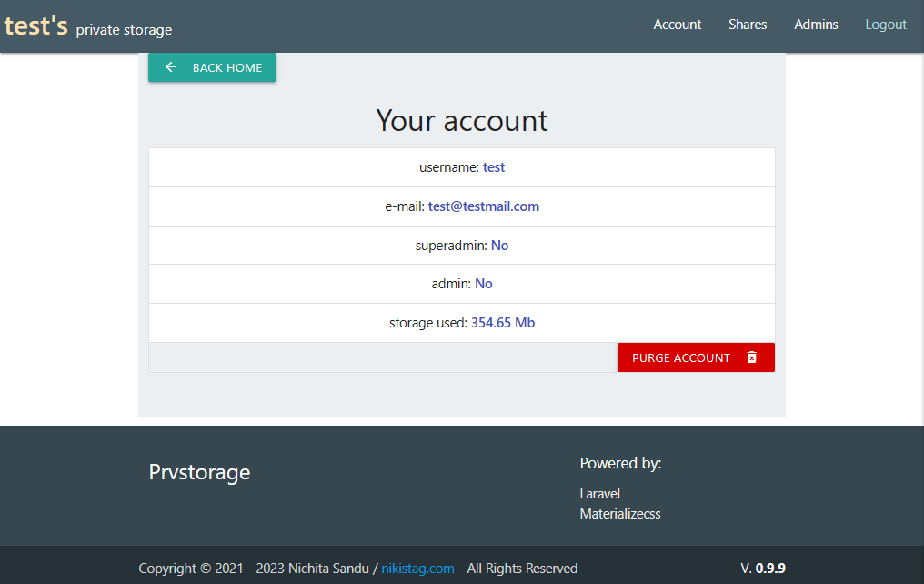Click the "test's" site logo
Image resolution: width=924 pixels, height=584 pixels.
coord(36,25)
